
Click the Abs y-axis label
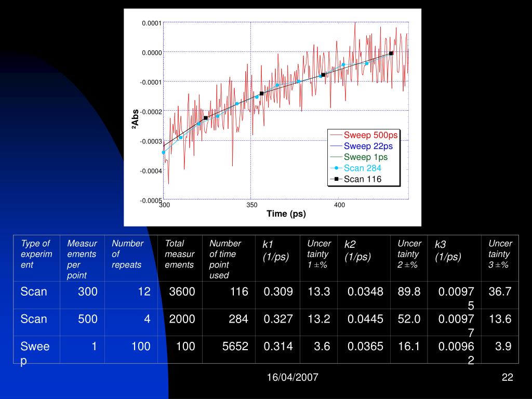click(135, 118)
